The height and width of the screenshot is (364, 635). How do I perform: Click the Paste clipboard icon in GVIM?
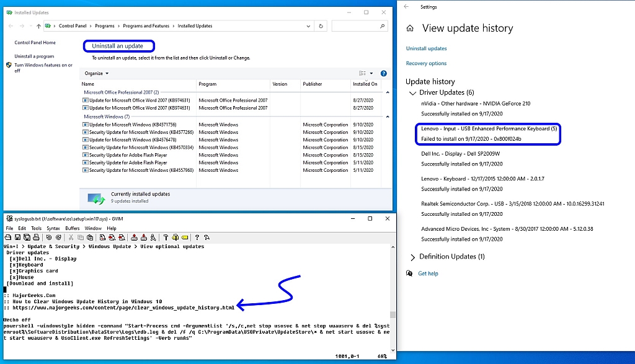pos(90,237)
